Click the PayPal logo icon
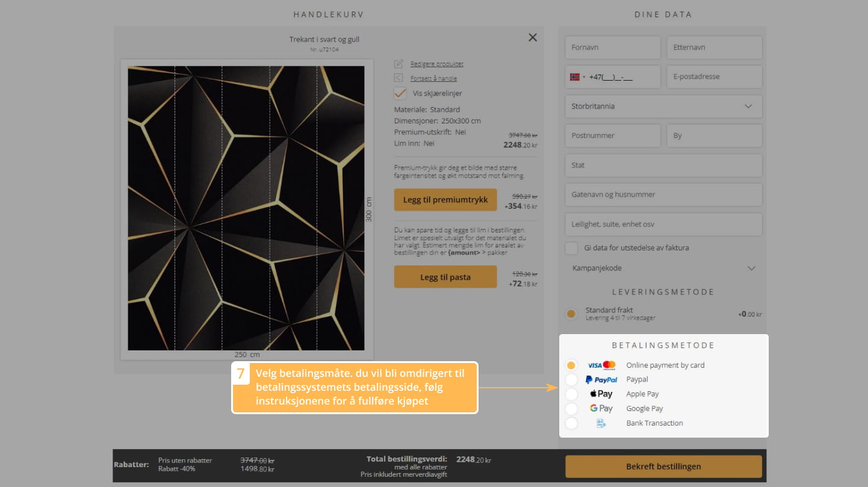Image resolution: width=868 pixels, height=487 pixels. (601, 380)
